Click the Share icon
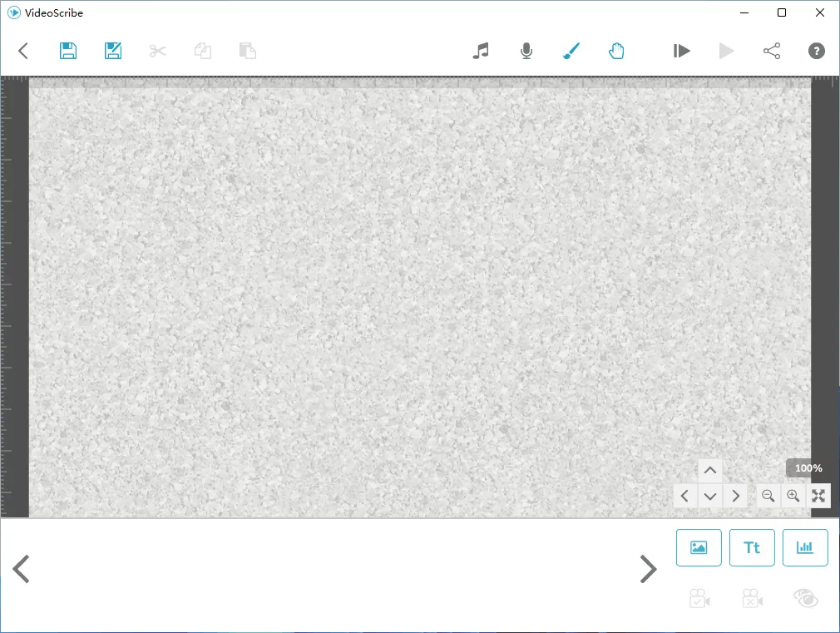This screenshot has width=840, height=633. coord(772,51)
